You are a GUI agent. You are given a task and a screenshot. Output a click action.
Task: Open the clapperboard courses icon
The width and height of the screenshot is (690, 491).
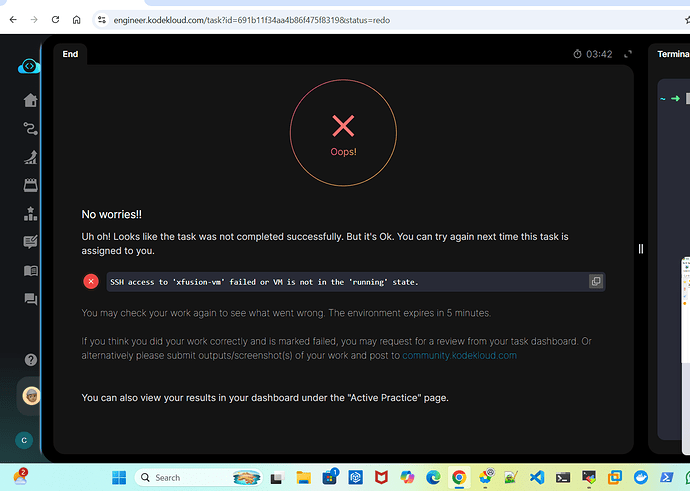pos(30,185)
